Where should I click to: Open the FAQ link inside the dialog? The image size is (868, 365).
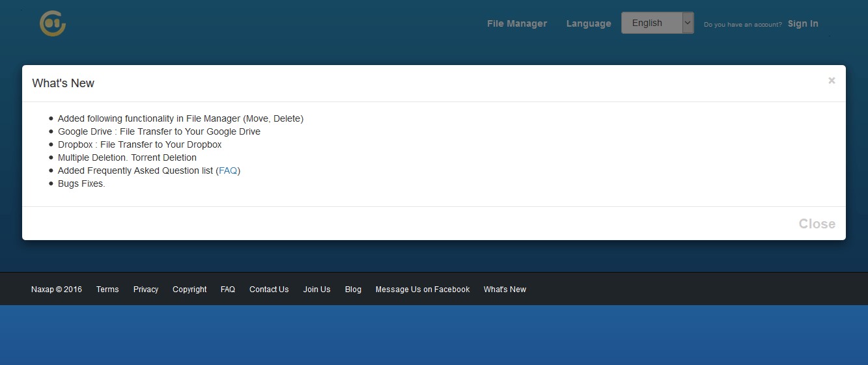coord(228,170)
